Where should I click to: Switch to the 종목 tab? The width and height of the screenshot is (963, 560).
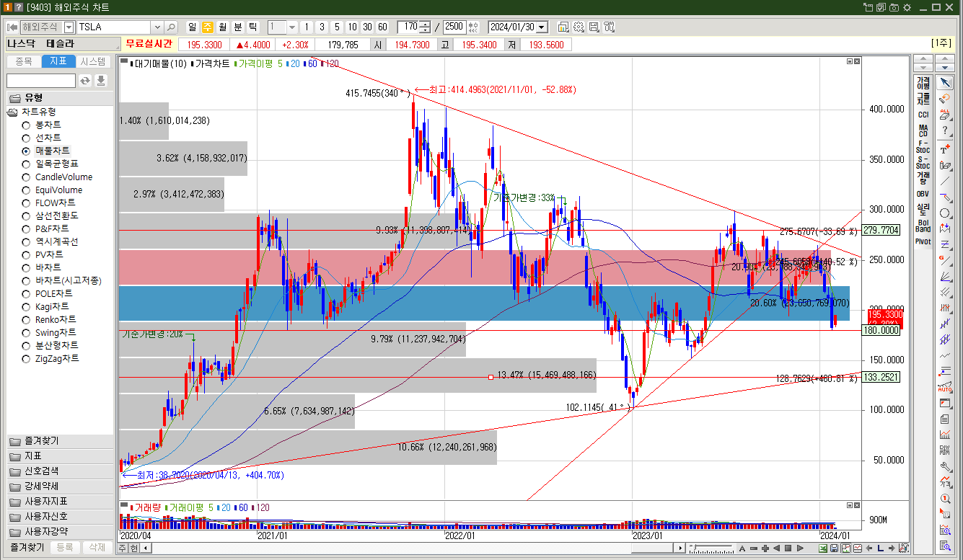click(23, 62)
